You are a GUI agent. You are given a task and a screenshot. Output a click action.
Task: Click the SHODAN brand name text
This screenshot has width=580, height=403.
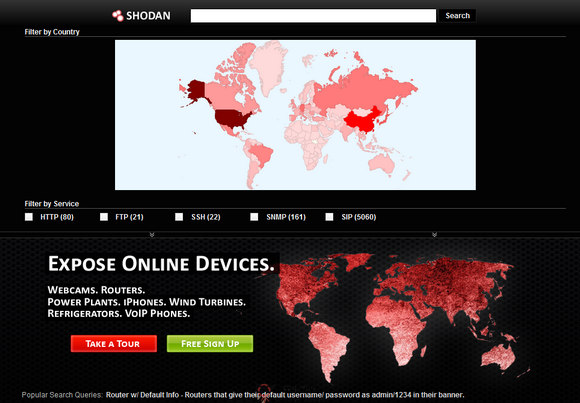click(148, 16)
